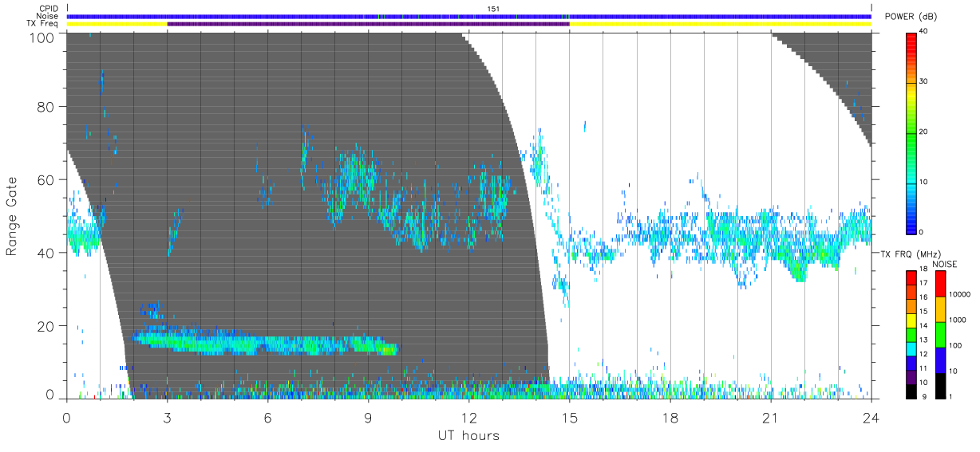Click range gate tick label 100
The image size is (980, 452).
[43, 37]
